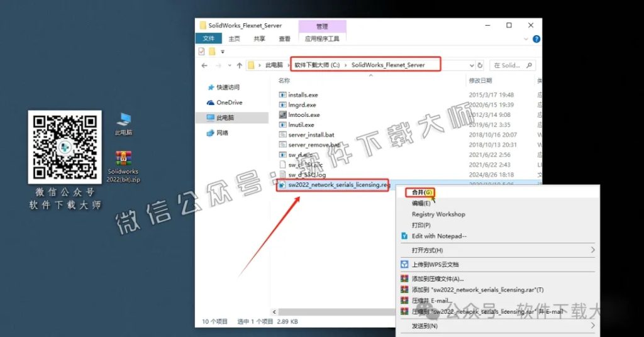Open 此电脑 desktop icon
This screenshot has height=337, width=644.
coord(124,124)
